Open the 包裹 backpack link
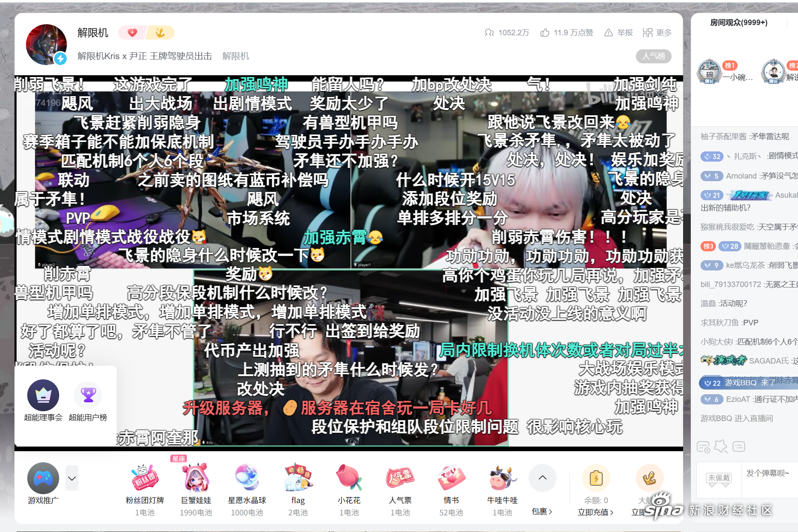This screenshot has width=798, height=532. point(542,512)
